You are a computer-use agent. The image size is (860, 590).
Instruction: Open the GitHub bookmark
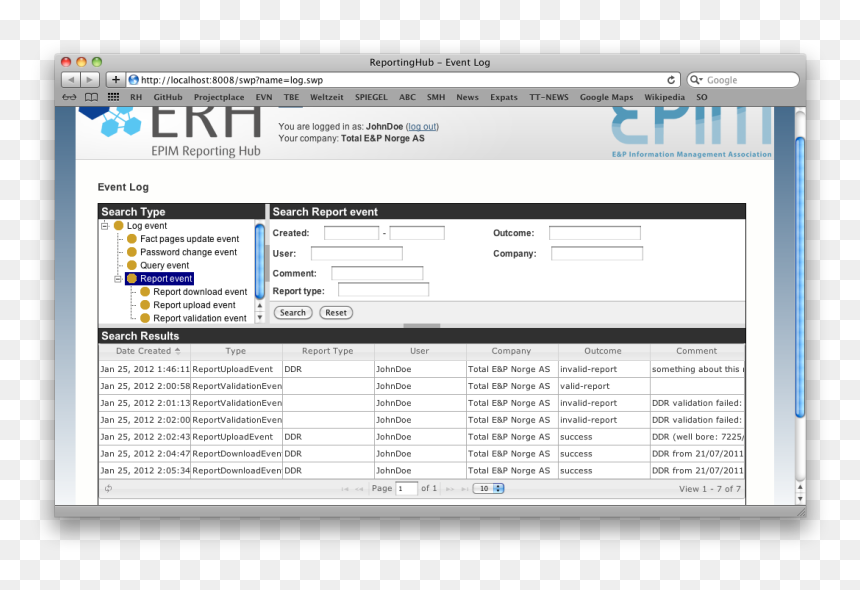pos(168,97)
